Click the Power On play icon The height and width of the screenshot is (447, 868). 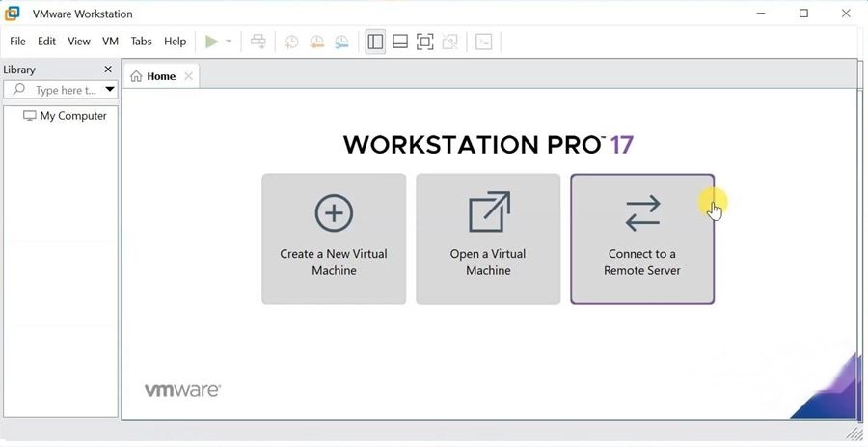211,42
